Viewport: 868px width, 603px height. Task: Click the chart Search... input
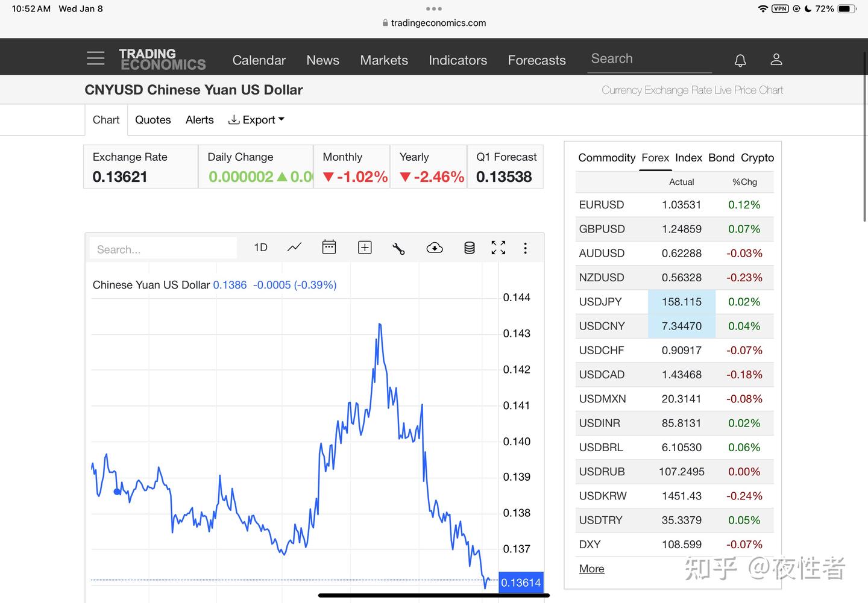(x=163, y=249)
